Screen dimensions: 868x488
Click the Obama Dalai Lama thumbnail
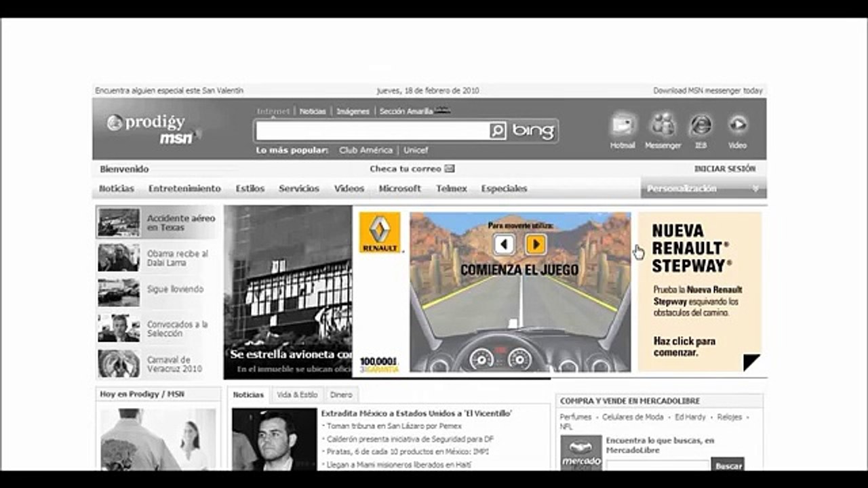(119, 258)
